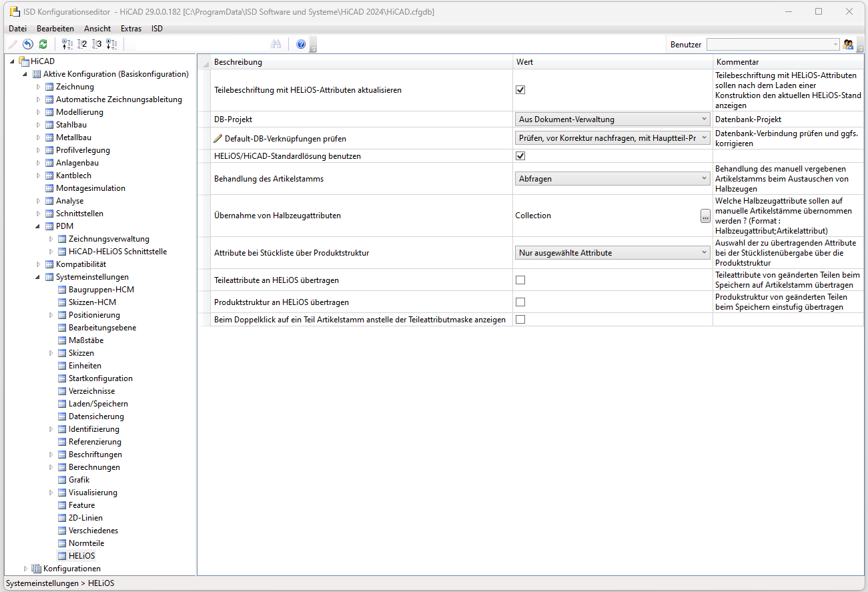Enable Teileattribute an HELiOS übertragen checkbox

pos(520,280)
